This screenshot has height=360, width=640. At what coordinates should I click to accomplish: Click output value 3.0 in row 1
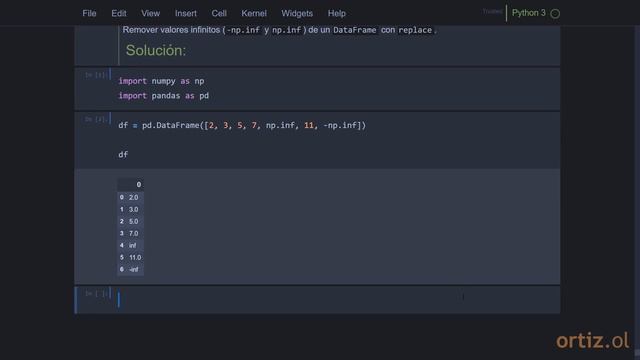[133, 209]
